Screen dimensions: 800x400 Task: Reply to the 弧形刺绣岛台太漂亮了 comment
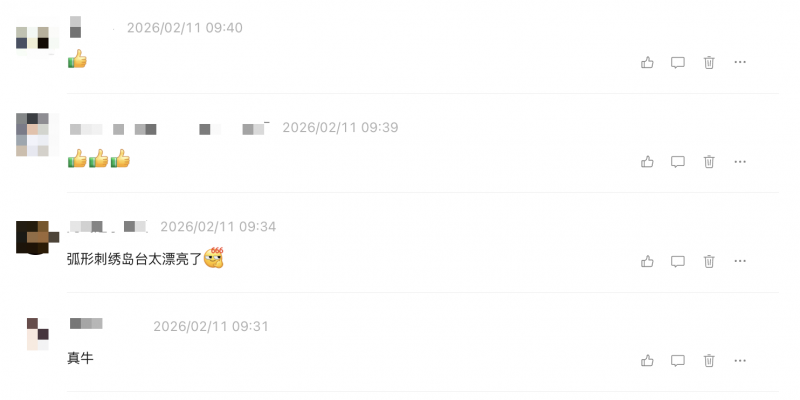pos(678,261)
